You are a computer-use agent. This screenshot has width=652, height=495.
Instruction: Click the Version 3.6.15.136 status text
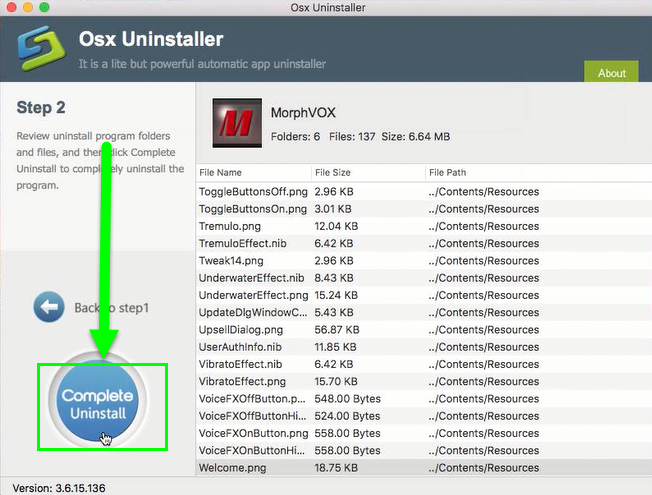tap(59, 488)
